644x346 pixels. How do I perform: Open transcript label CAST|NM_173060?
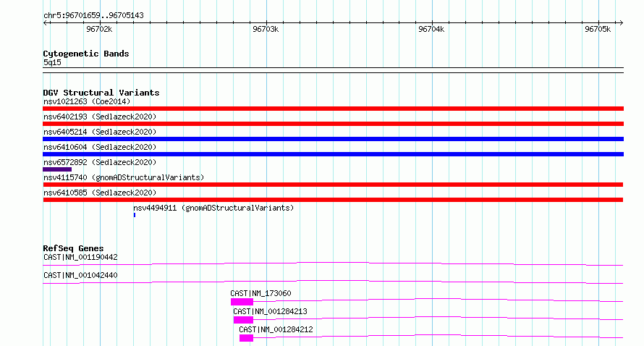pyautogui.click(x=260, y=293)
